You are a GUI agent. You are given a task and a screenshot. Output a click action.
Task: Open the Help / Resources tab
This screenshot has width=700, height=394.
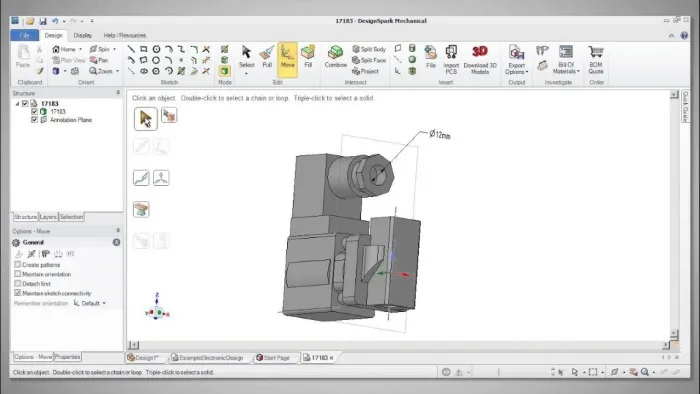[x=125, y=35]
